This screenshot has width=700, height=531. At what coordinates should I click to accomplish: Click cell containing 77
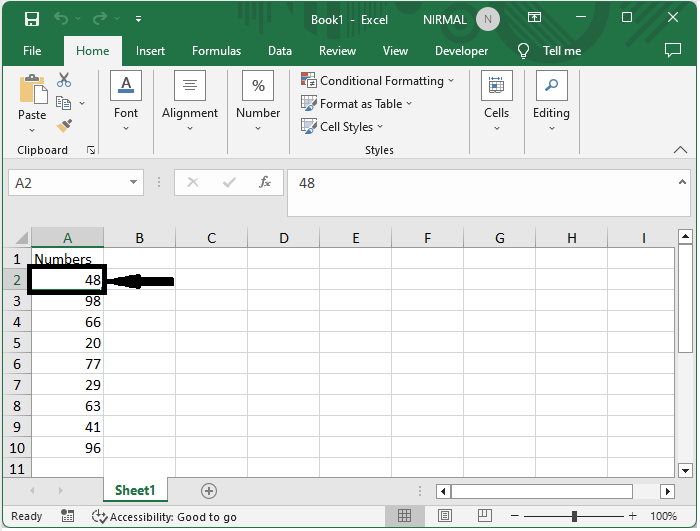(x=67, y=364)
